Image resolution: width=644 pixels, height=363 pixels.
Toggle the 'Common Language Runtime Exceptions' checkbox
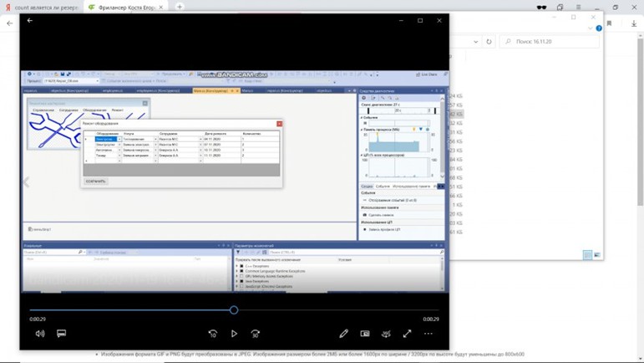pos(242,271)
